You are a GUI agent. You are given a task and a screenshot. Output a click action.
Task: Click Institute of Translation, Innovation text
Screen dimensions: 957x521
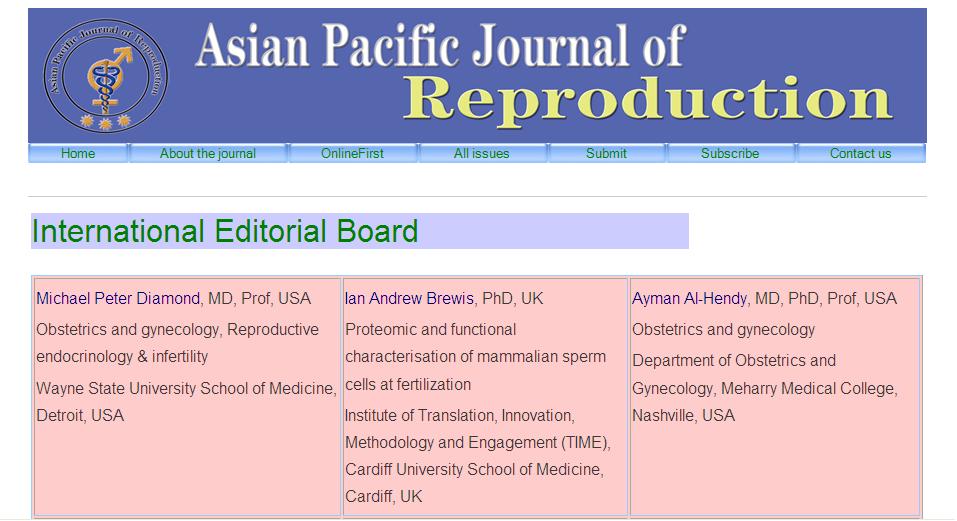point(459,415)
